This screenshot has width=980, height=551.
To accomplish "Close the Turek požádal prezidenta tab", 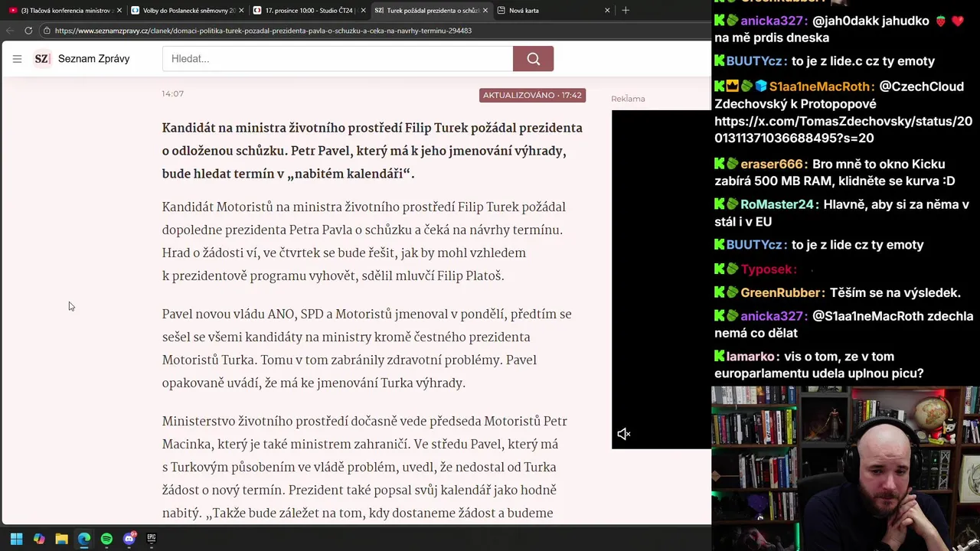I will click(485, 10).
